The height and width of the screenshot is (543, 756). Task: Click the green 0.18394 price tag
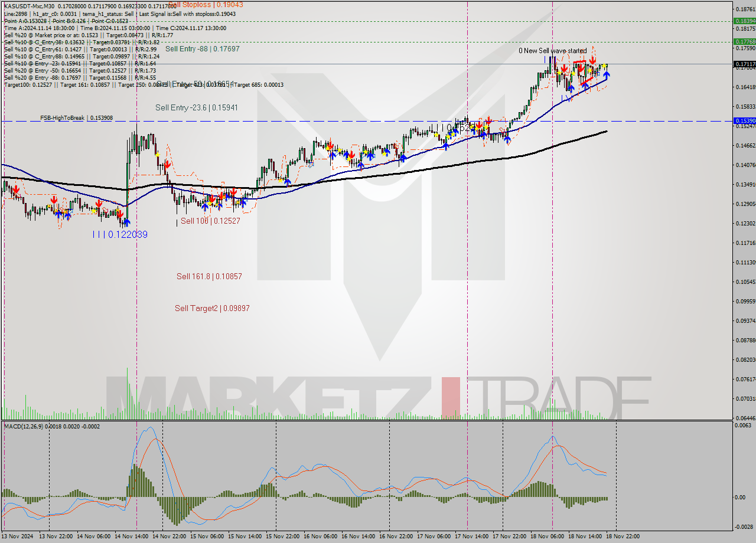pos(744,21)
